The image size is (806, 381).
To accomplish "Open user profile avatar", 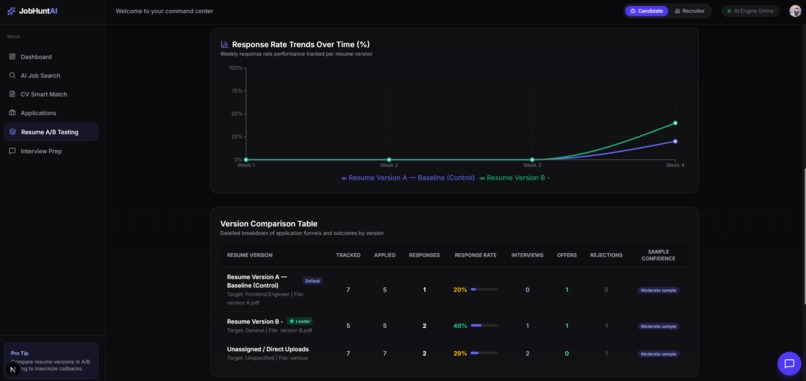I will click(795, 11).
